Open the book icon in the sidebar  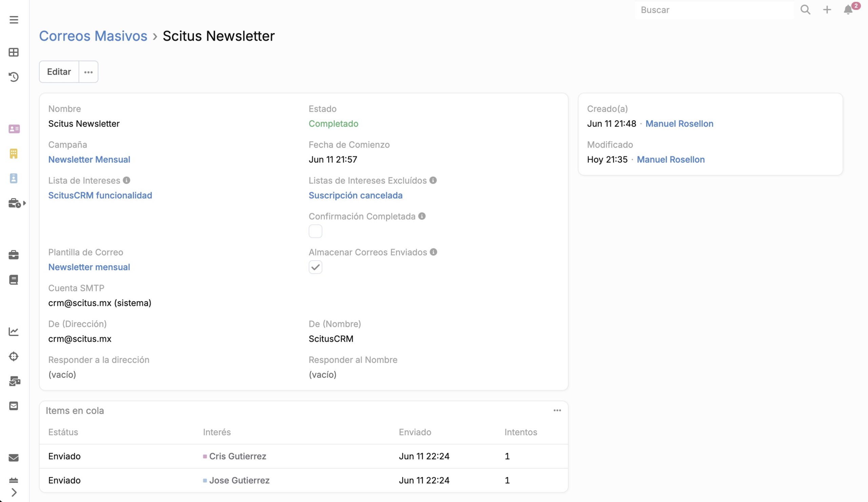pyautogui.click(x=14, y=280)
